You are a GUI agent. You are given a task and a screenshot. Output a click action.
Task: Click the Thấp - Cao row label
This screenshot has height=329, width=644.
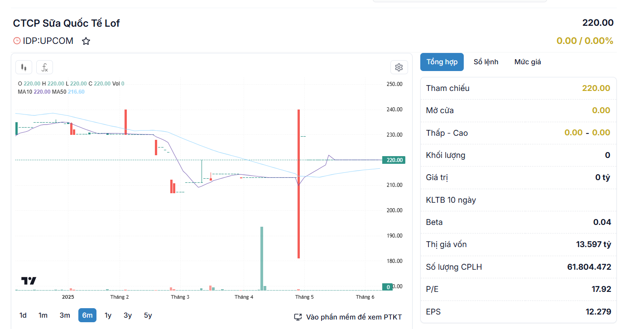[x=447, y=133]
